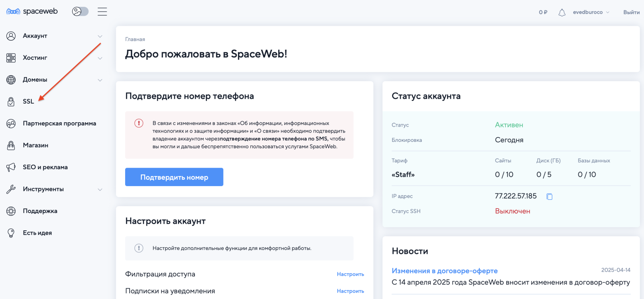Click the 0 ₽ balance
Viewport: 644px width, 299px height.
point(543,12)
